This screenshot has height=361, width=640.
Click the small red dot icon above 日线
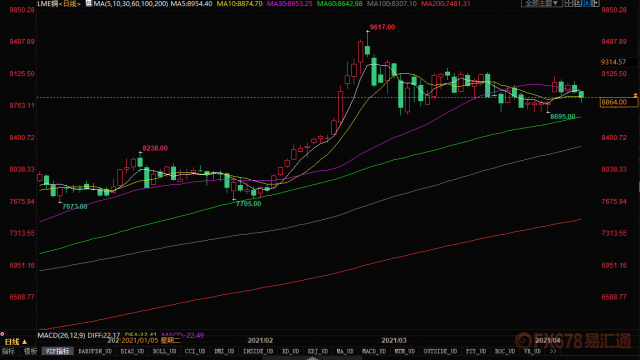(2, 334)
